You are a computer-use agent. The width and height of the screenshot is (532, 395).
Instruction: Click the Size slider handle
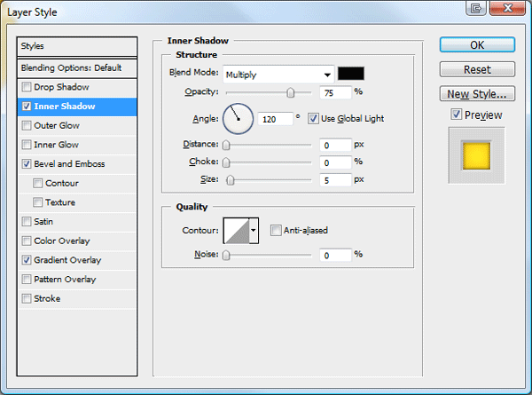(x=231, y=180)
